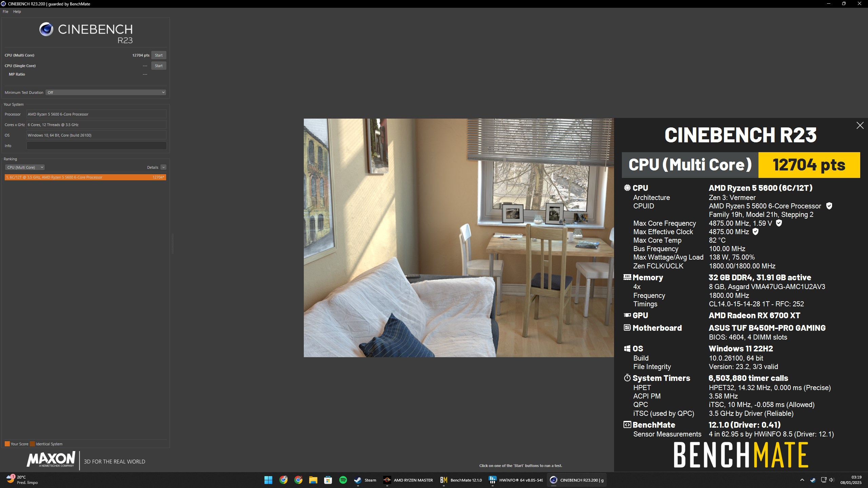Switch to BenchMate 12.1.0 in taskbar
Screen dimensions: 868x488
click(x=461, y=480)
